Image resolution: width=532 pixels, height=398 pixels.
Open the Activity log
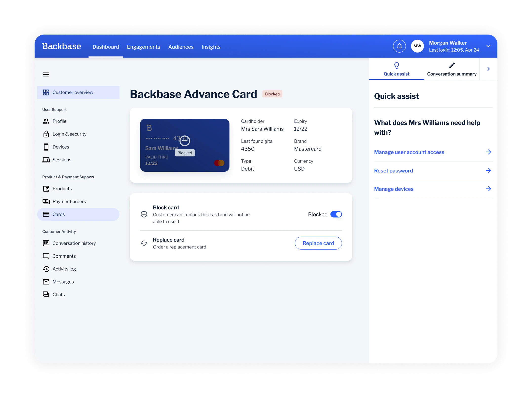pyautogui.click(x=64, y=269)
